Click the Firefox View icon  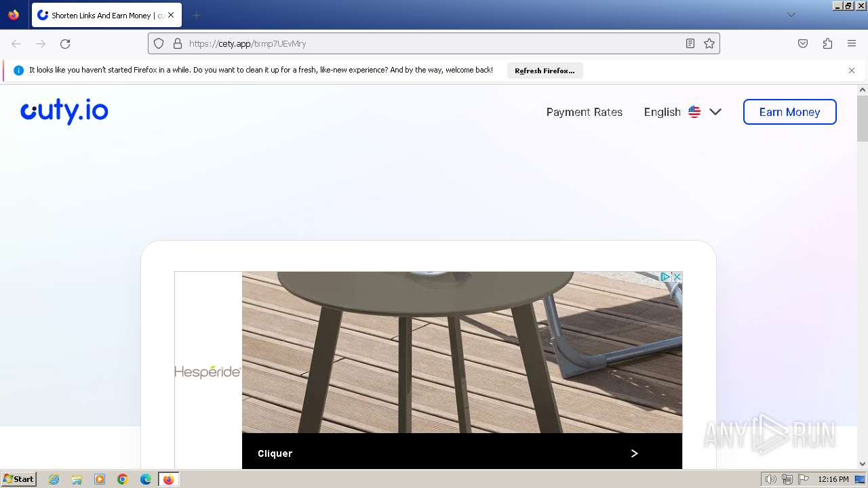tap(14, 15)
